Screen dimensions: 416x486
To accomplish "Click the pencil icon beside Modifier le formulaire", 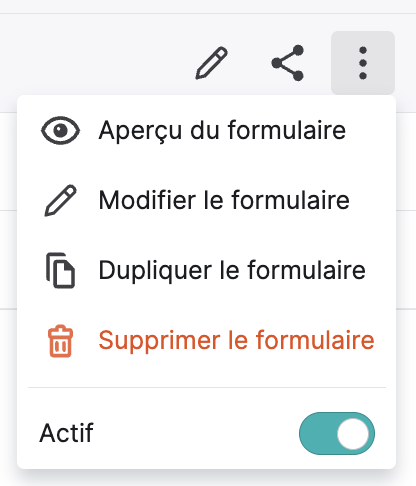I will coord(60,200).
